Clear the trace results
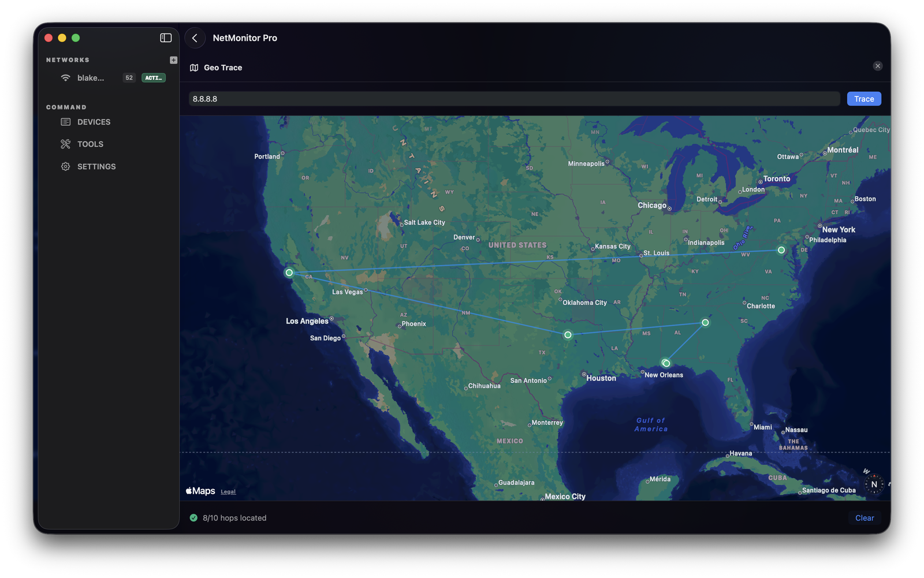924x578 pixels. [x=865, y=518]
